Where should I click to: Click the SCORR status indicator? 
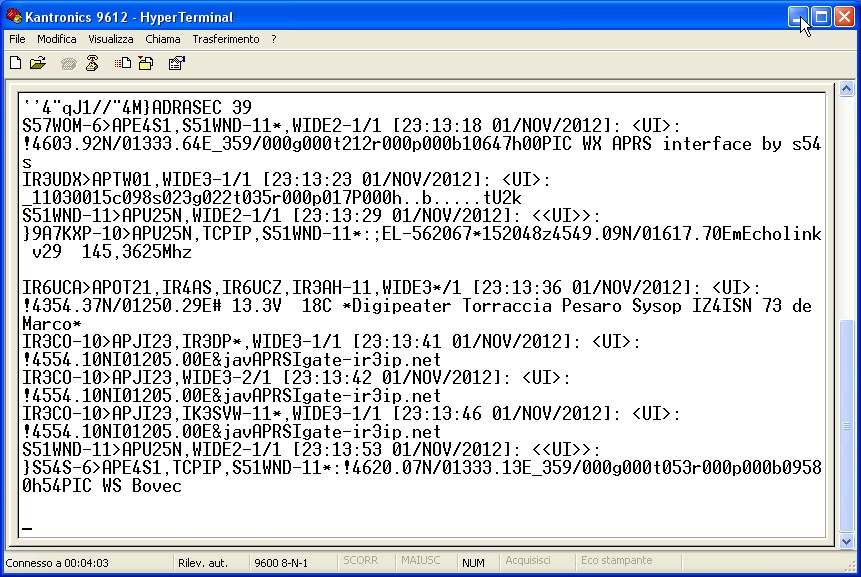pos(360,561)
